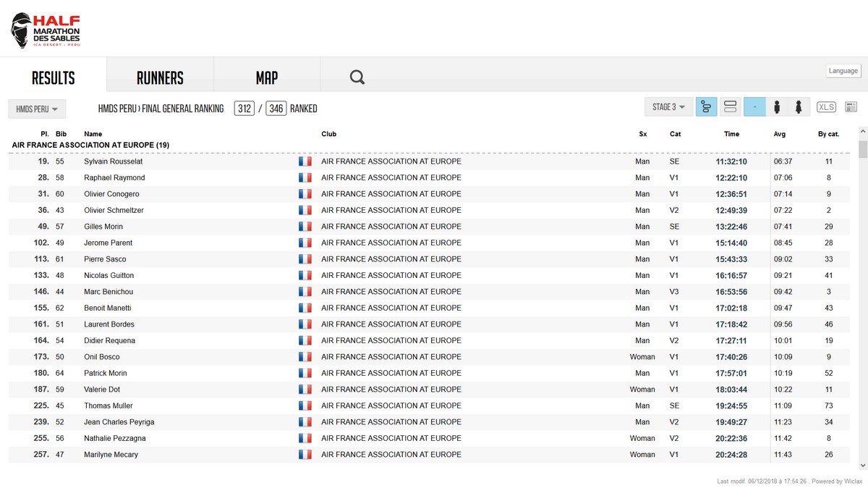Click the HMDS PERU › FINAL GENERAL RANKING breadcrumb

click(x=161, y=109)
